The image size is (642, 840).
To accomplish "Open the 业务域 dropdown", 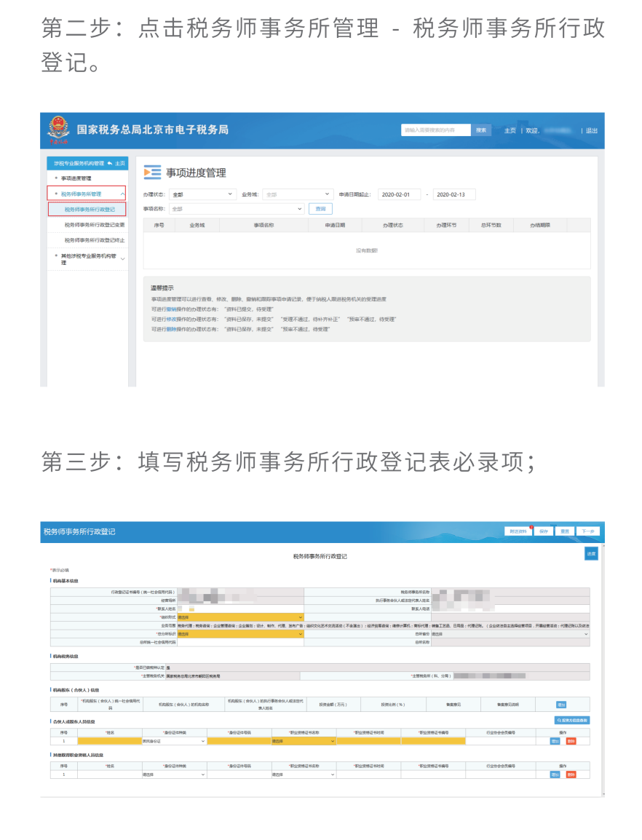I will pos(298,194).
